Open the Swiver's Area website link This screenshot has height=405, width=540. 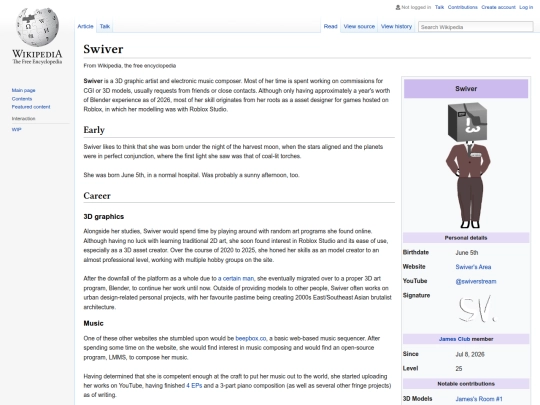(473, 267)
